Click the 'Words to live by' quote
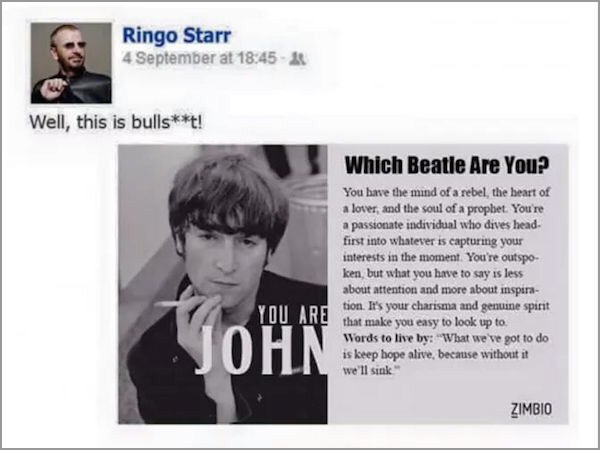 pos(445,354)
